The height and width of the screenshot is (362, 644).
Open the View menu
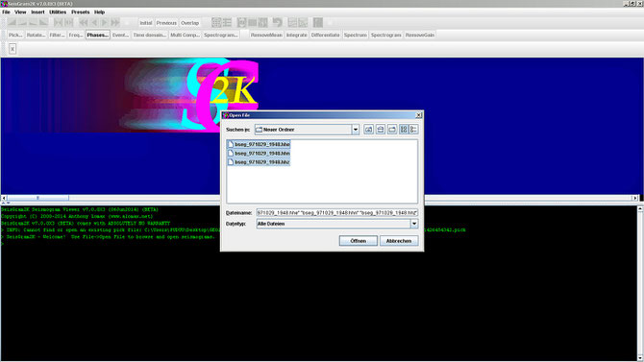click(x=20, y=12)
